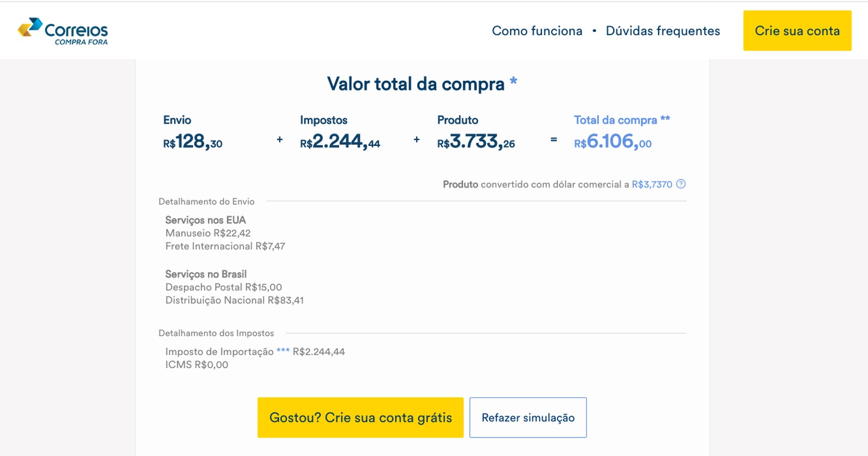Click the Correios Compra Fora logo
This screenshot has height=456, width=868.
pyautogui.click(x=63, y=31)
